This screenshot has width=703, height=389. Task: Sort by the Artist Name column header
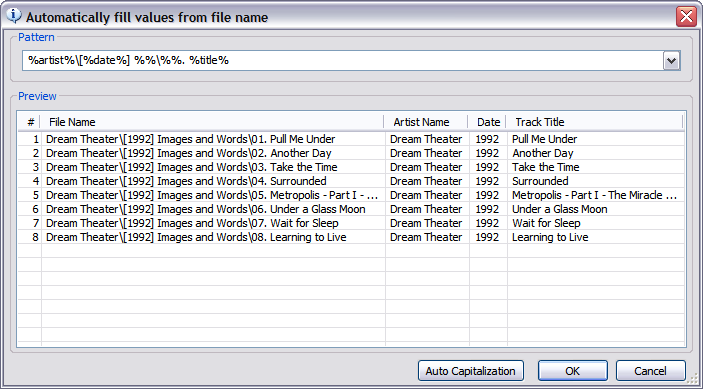(426, 122)
